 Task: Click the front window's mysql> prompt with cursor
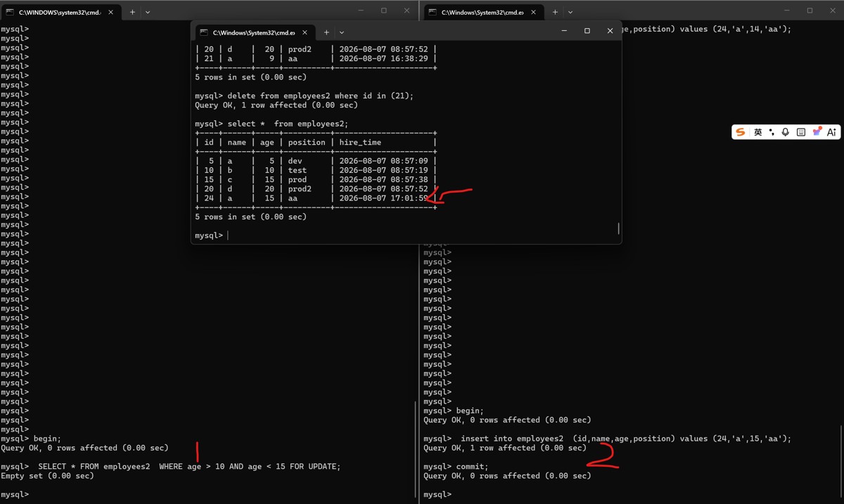[x=209, y=235]
